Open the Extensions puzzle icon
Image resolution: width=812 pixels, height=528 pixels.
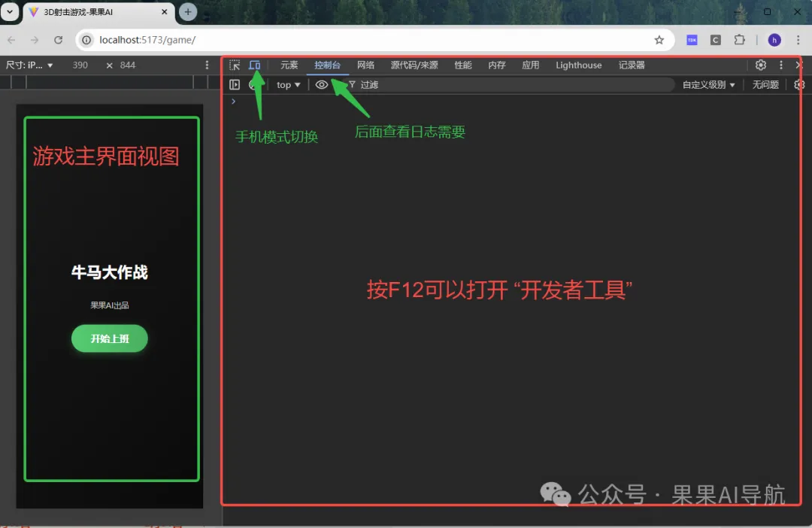[740, 40]
